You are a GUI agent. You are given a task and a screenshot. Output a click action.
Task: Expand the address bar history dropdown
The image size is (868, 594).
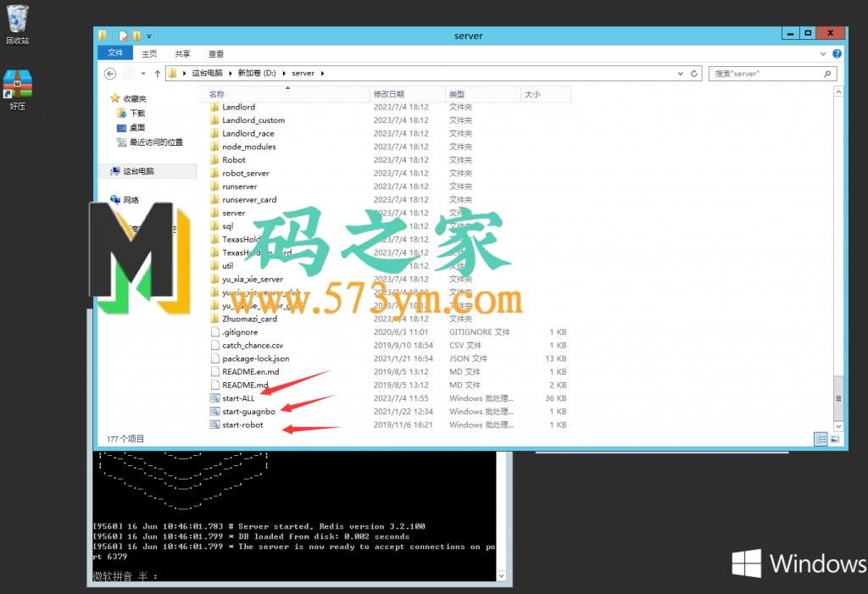point(681,73)
